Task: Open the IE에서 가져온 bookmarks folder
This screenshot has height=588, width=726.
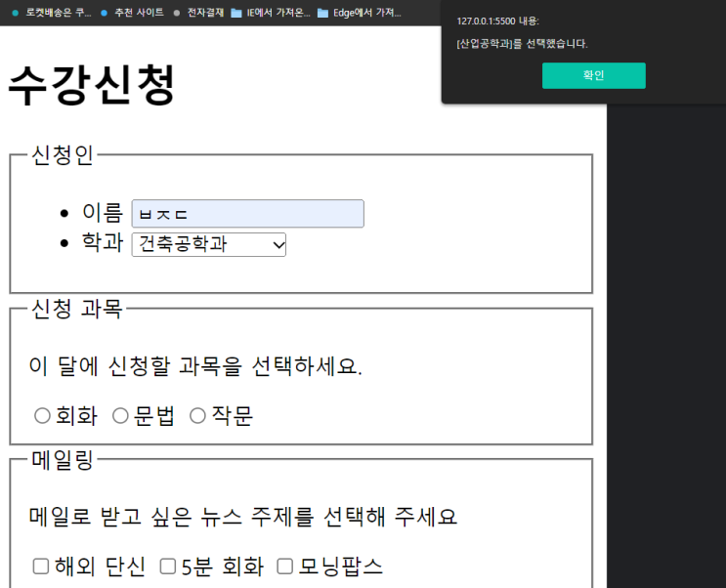Action: point(271,13)
